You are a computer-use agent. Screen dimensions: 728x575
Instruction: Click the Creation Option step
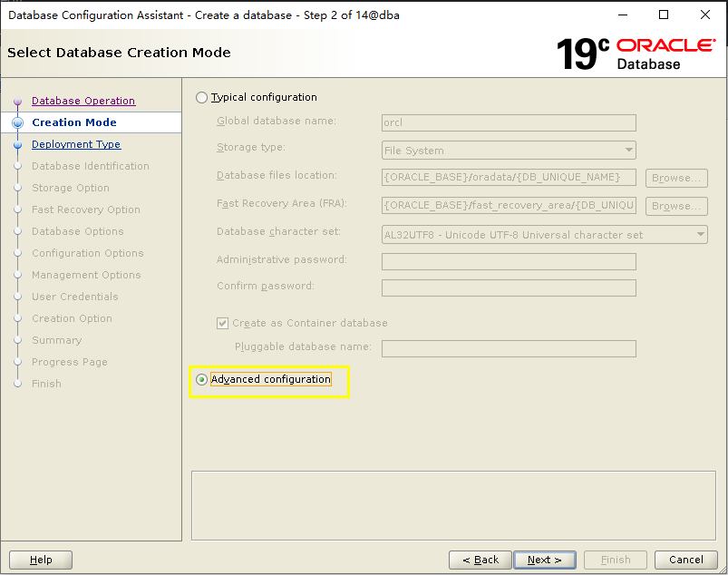point(72,318)
